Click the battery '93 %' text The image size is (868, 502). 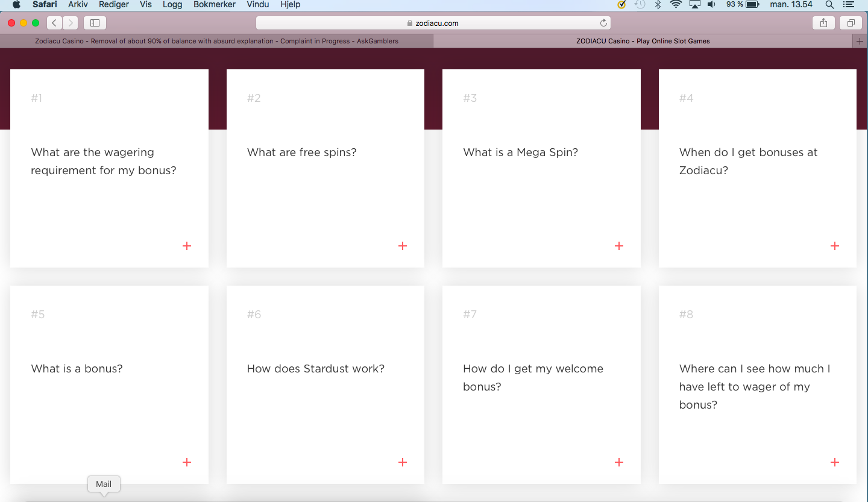pos(734,5)
